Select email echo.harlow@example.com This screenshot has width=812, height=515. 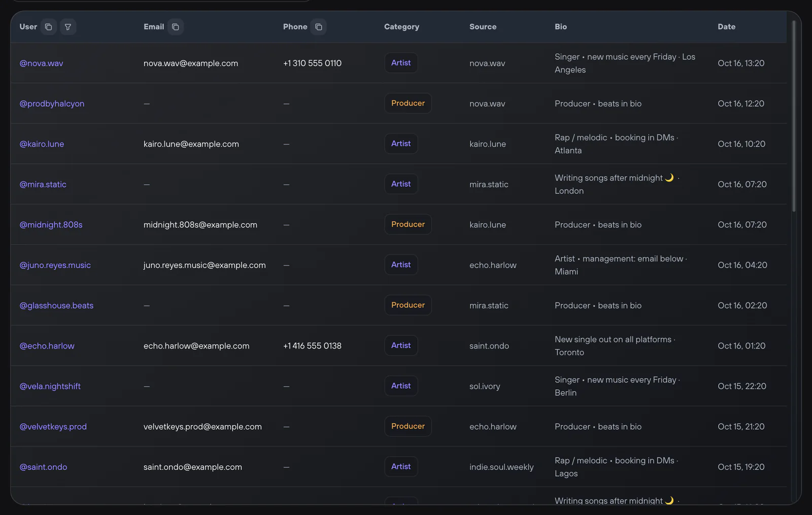coord(196,346)
